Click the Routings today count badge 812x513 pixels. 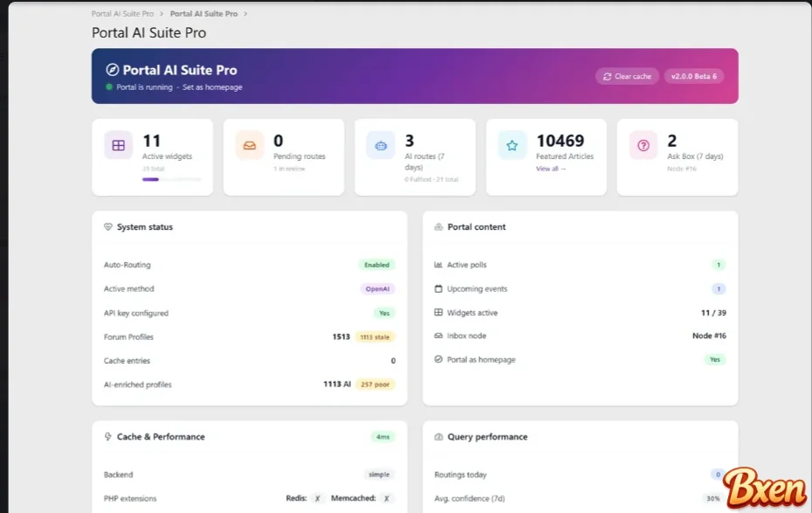click(x=718, y=475)
